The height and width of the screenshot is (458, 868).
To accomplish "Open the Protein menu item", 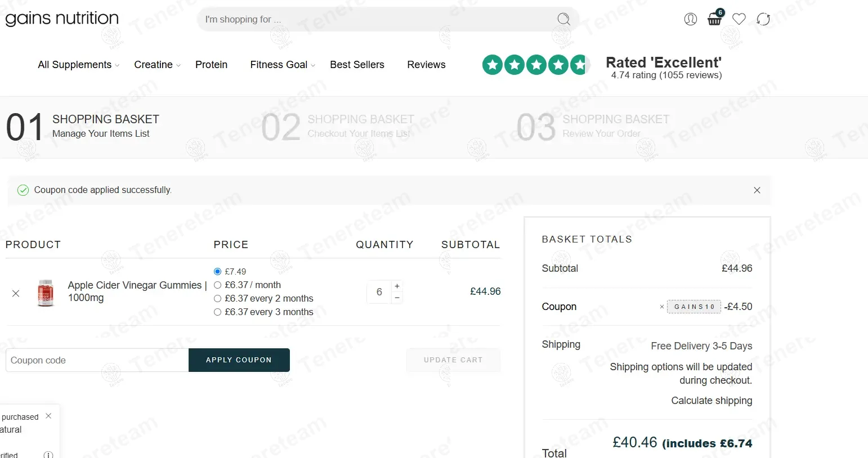I will tap(211, 65).
